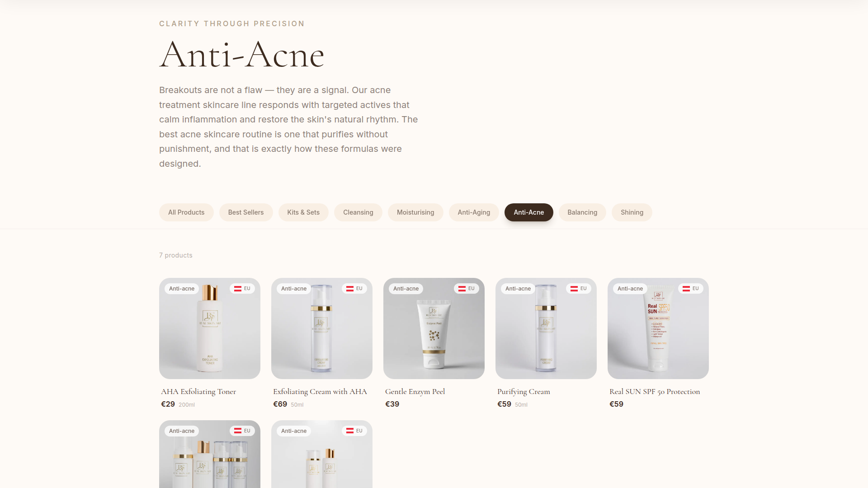
Task: Click the Gentle Enzym Peel title link
Action: (x=415, y=392)
